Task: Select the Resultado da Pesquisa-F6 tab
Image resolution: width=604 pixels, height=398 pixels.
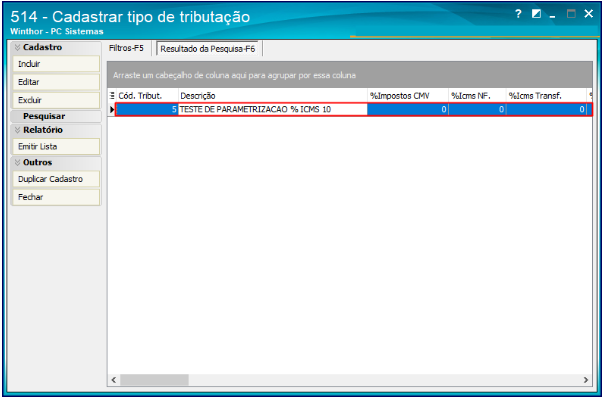Action: tap(208, 49)
